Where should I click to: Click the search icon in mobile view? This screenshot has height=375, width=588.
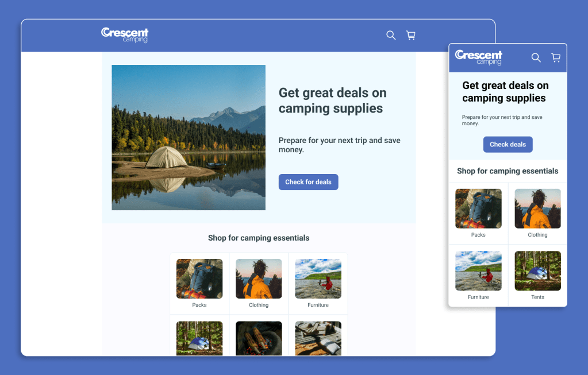[x=536, y=57]
